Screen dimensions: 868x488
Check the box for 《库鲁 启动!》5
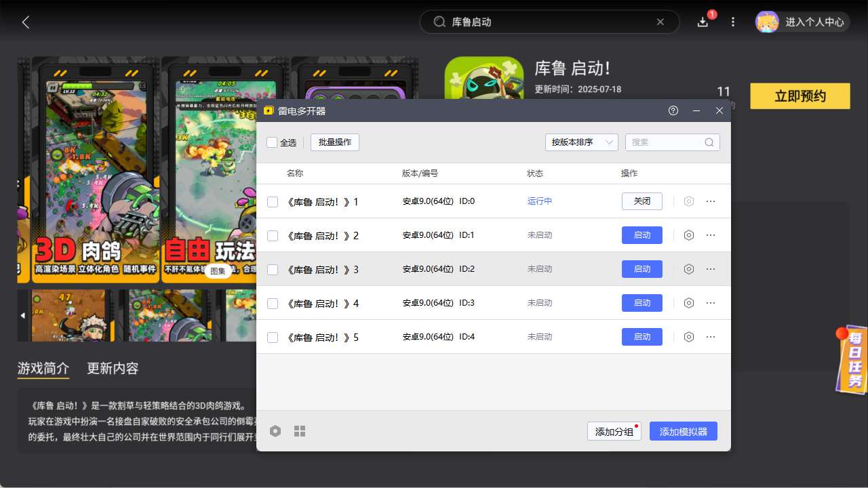[x=273, y=338]
